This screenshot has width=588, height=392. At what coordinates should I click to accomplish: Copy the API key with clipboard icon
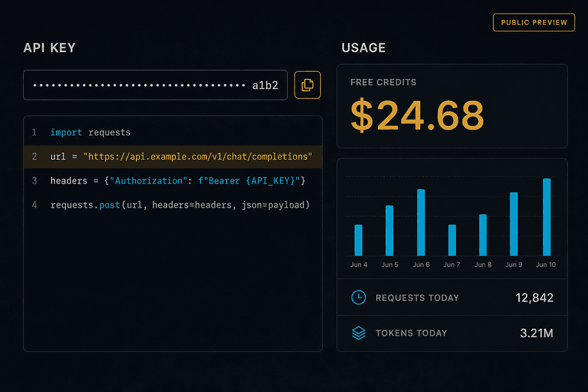(x=307, y=85)
